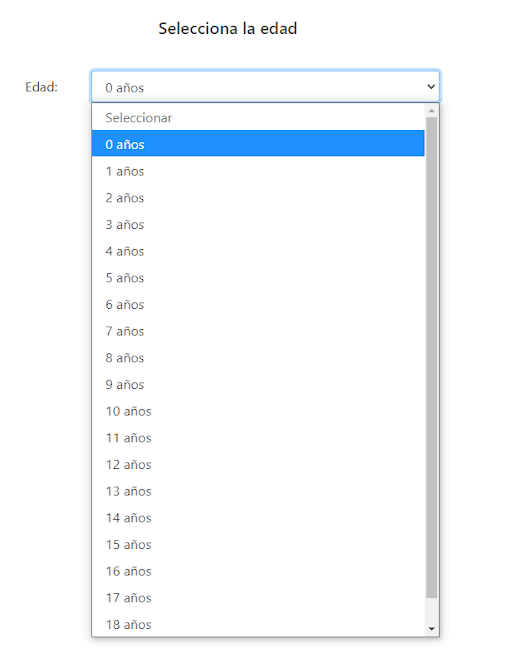
Task: Choose "0 años" highlighted option
Action: (258, 144)
